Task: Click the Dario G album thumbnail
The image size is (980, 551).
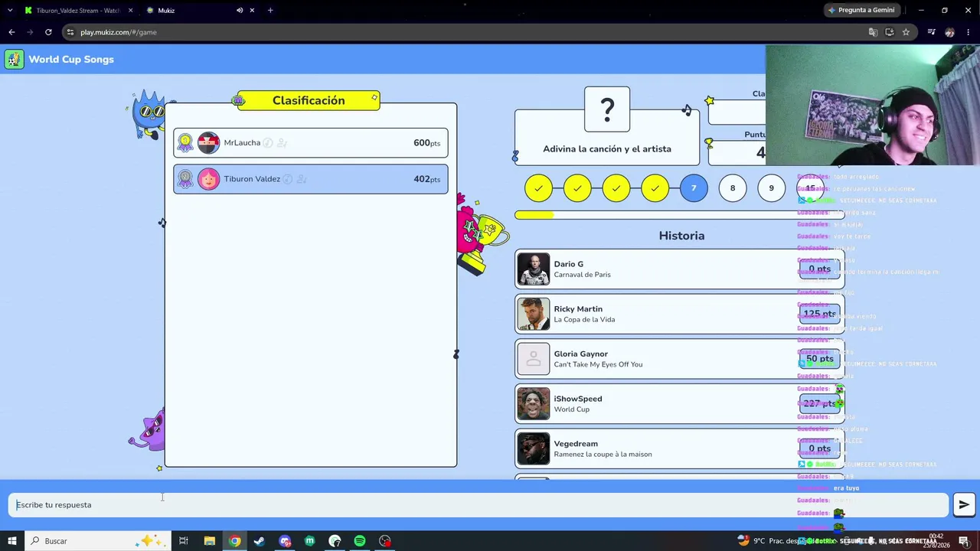Action: pos(534,269)
